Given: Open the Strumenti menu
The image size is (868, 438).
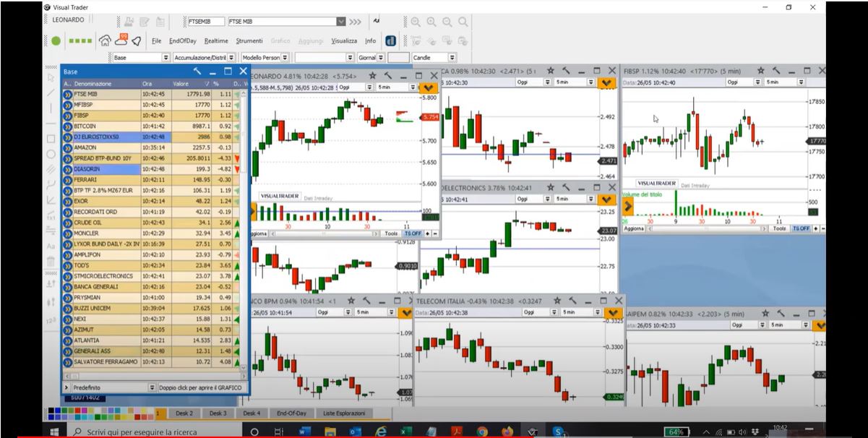Looking at the screenshot, I should point(249,41).
